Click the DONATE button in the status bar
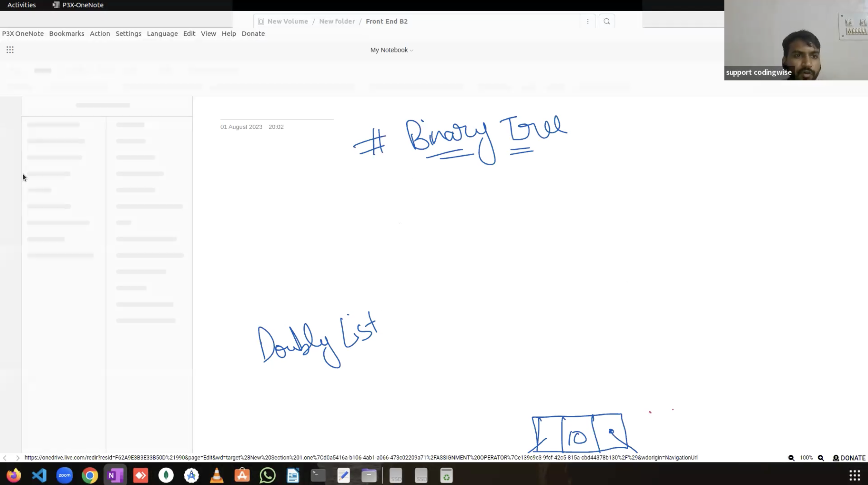Viewport: 868px width, 485px height. click(x=849, y=458)
